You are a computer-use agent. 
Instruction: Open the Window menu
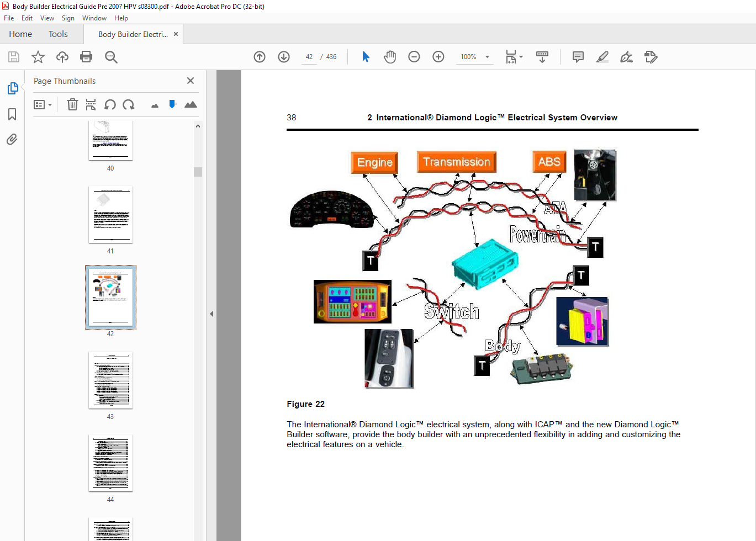coord(94,18)
